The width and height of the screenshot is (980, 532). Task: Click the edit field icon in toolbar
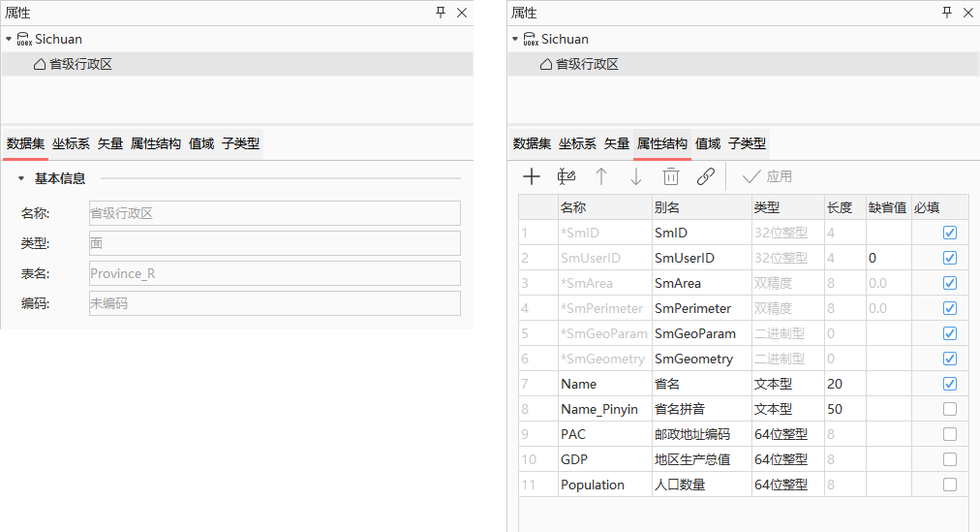567,176
